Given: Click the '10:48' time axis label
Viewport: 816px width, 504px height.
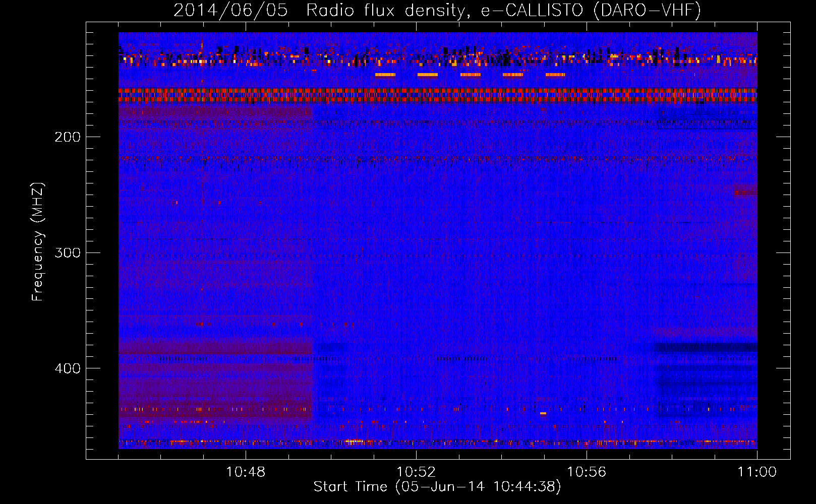Looking at the screenshot, I should point(246,472).
